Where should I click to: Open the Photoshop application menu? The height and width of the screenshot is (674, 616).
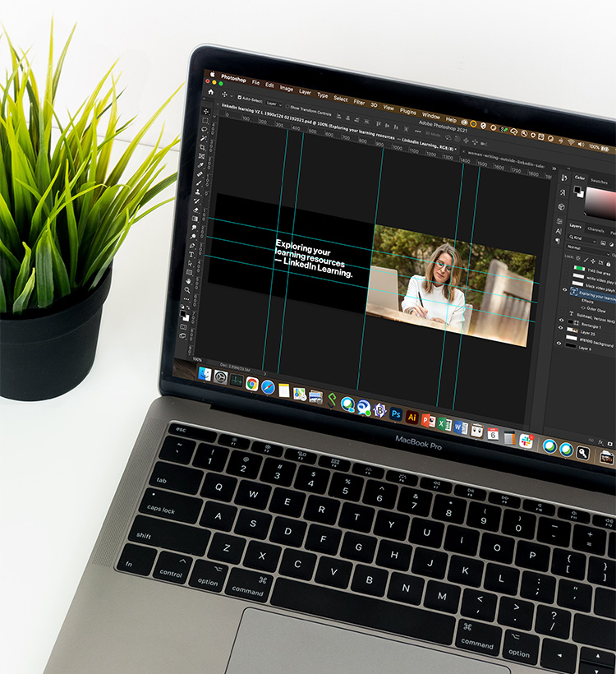point(233,79)
